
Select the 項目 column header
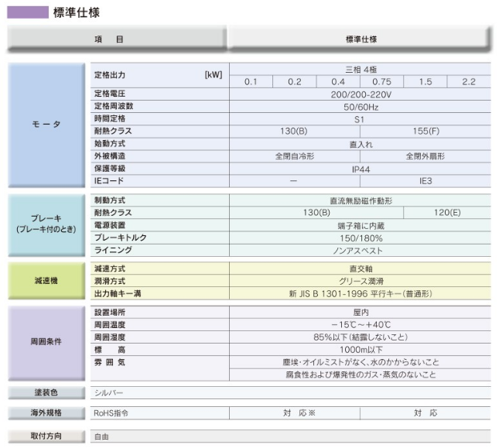click(114, 39)
